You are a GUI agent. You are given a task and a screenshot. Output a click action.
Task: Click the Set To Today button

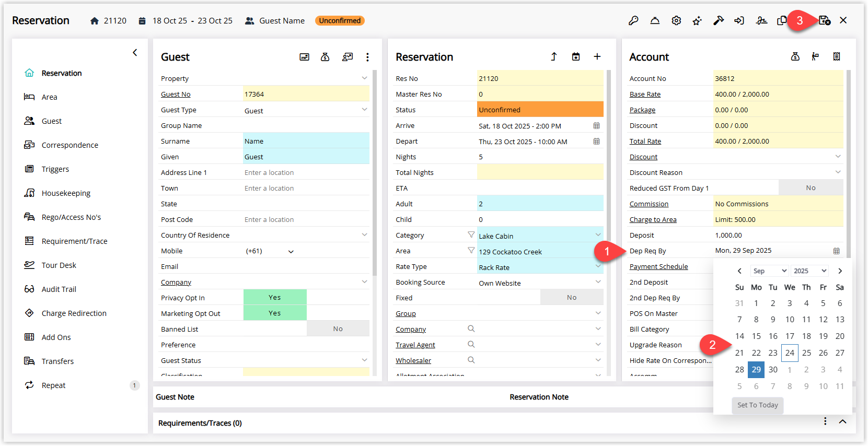point(758,405)
